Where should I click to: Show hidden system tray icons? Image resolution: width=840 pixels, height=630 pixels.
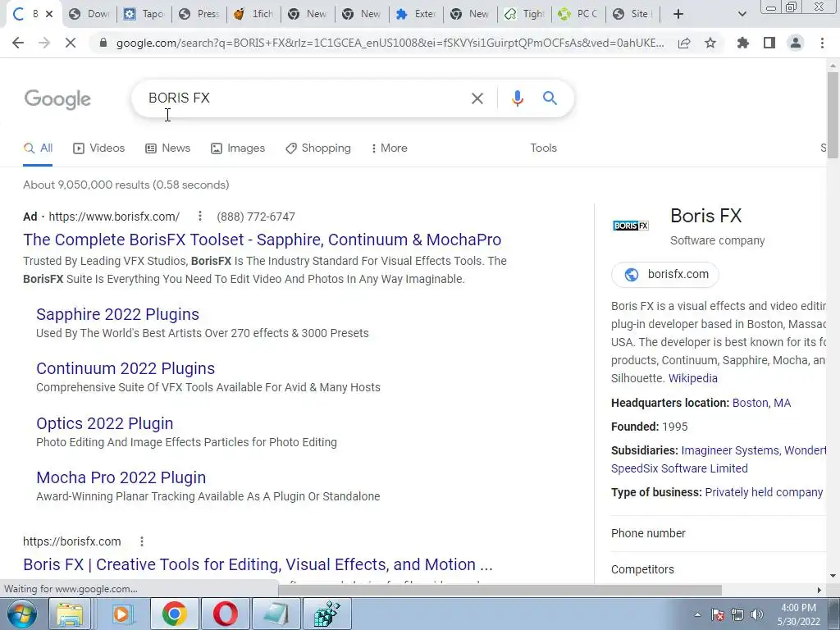click(x=697, y=614)
